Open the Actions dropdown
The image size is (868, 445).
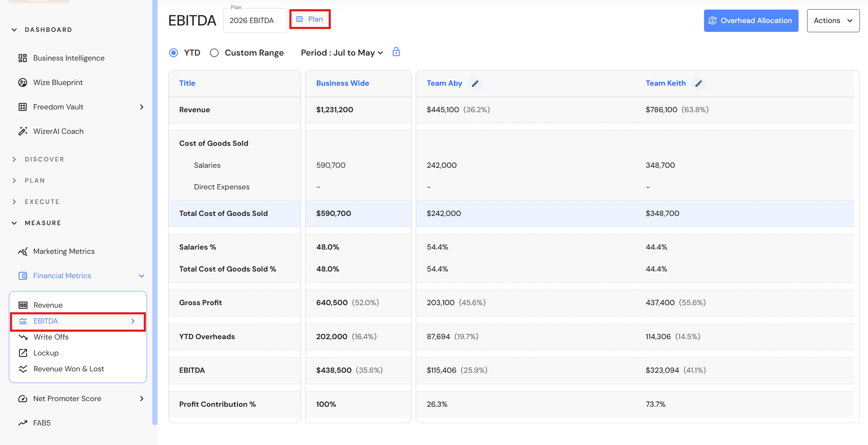click(833, 21)
